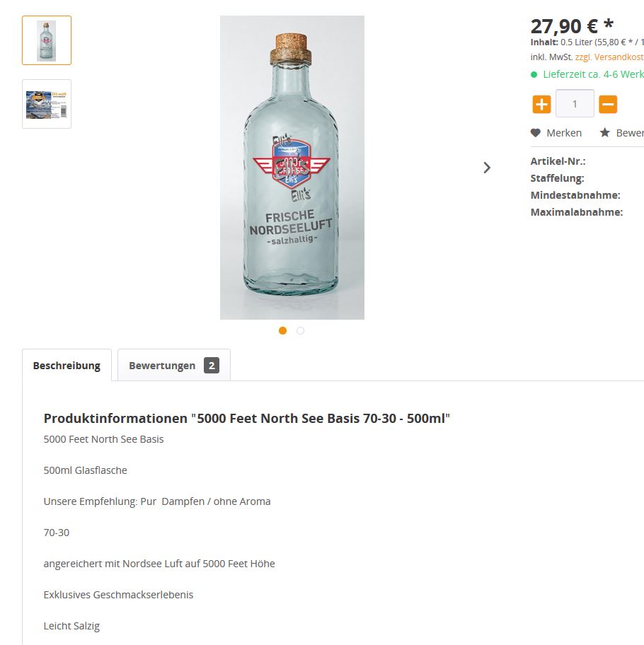Click the product information heading
Image resolution: width=644 pixels, height=645 pixels.
247,419
